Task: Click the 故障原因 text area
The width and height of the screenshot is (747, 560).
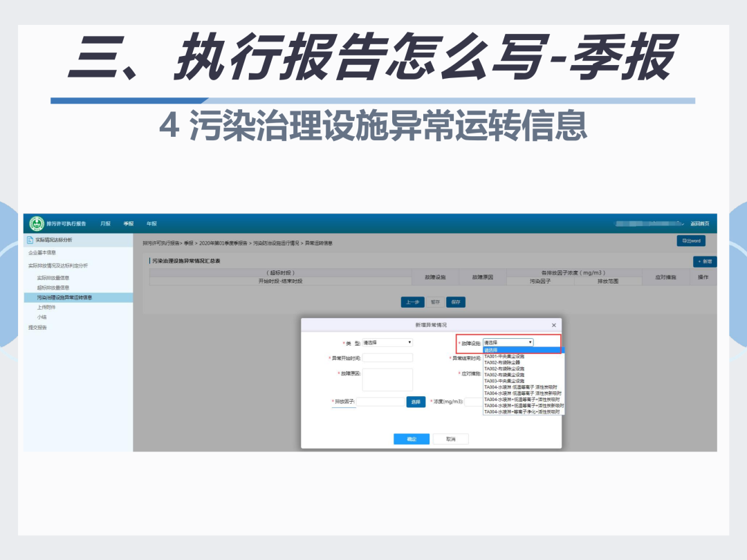Action: [x=387, y=380]
